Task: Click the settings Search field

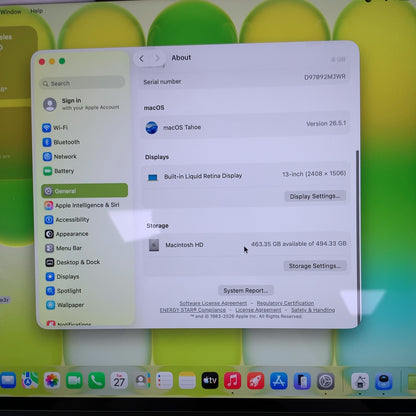Action: (x=82, y=83)
